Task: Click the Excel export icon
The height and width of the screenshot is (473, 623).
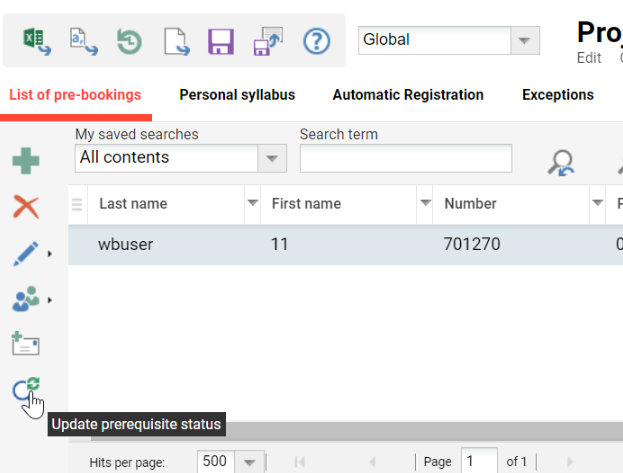Action: [x=37, y=40]
